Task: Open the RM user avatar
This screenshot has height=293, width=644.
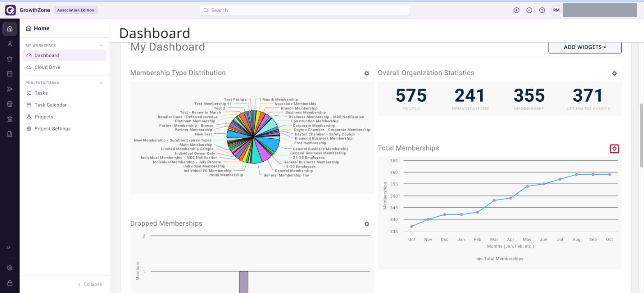Action: (556, 10)
